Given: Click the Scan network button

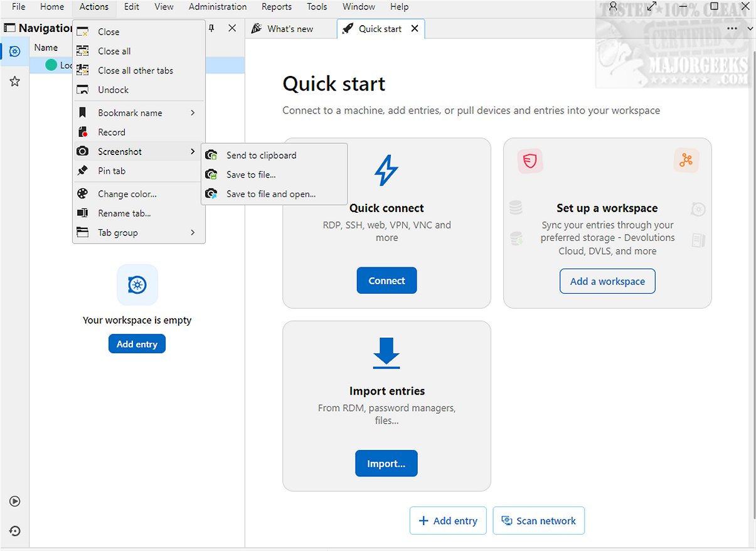Looking at the screenshot, I should coord(538,521).
